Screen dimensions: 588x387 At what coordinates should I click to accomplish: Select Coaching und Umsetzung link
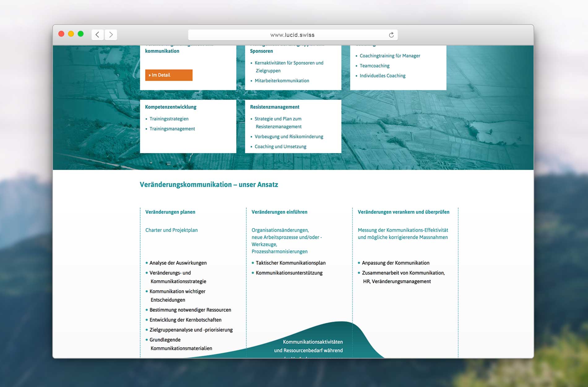280,147
